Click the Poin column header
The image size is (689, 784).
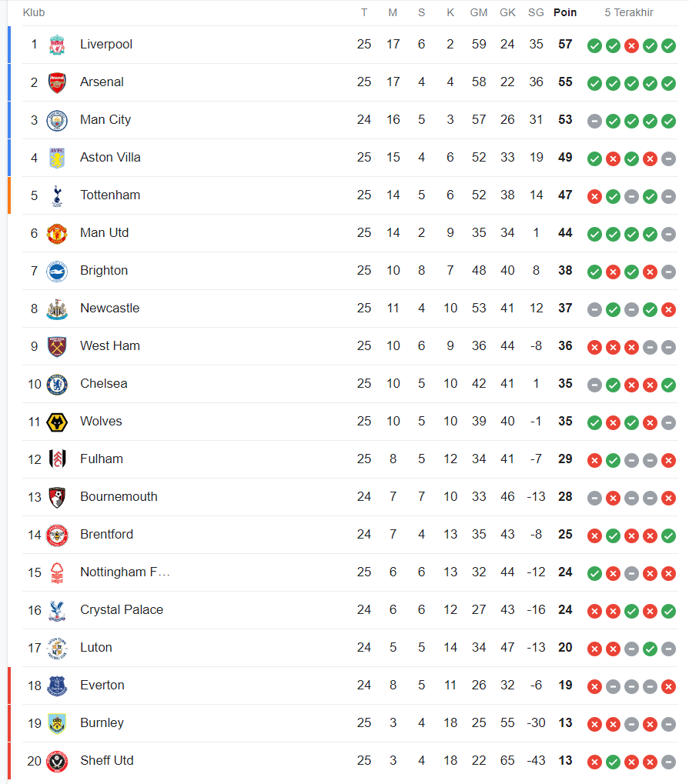pos(565,12)
